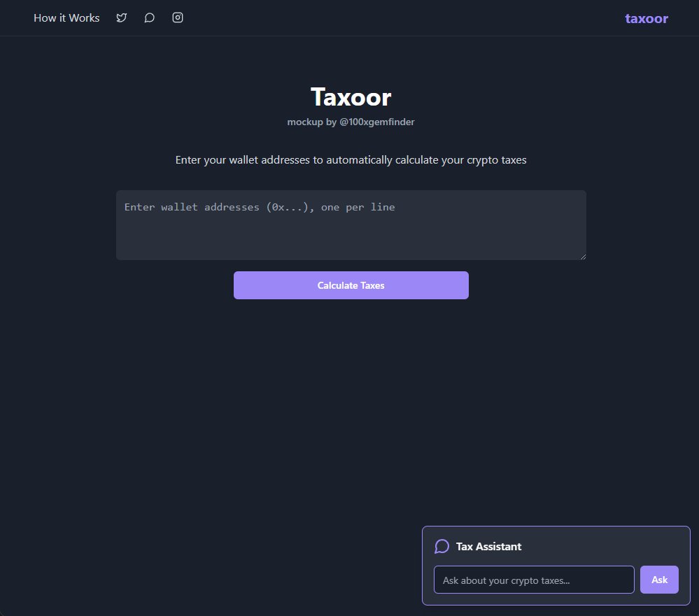Image resolution: width=699 pixels, height=616 pixels.
Task: Click the Taxoor page heading
Action: point(351,96)
